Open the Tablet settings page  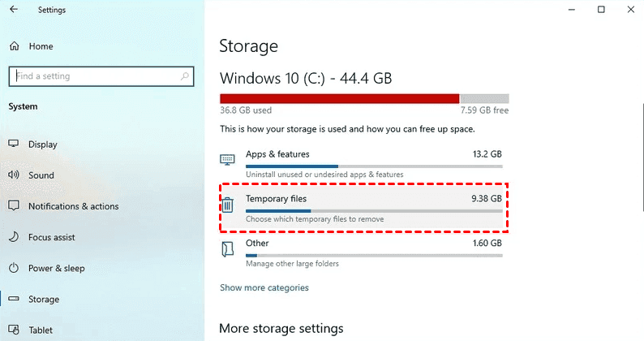41,330
